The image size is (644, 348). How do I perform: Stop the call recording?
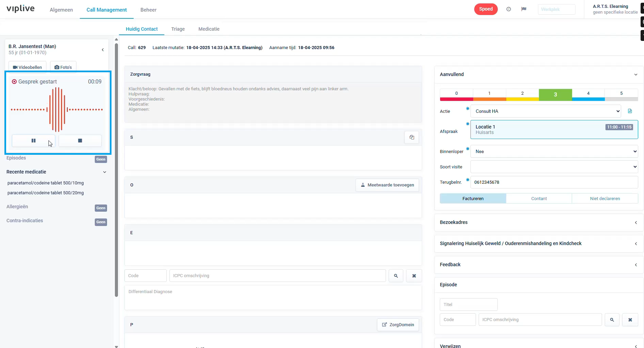(80, 140)
